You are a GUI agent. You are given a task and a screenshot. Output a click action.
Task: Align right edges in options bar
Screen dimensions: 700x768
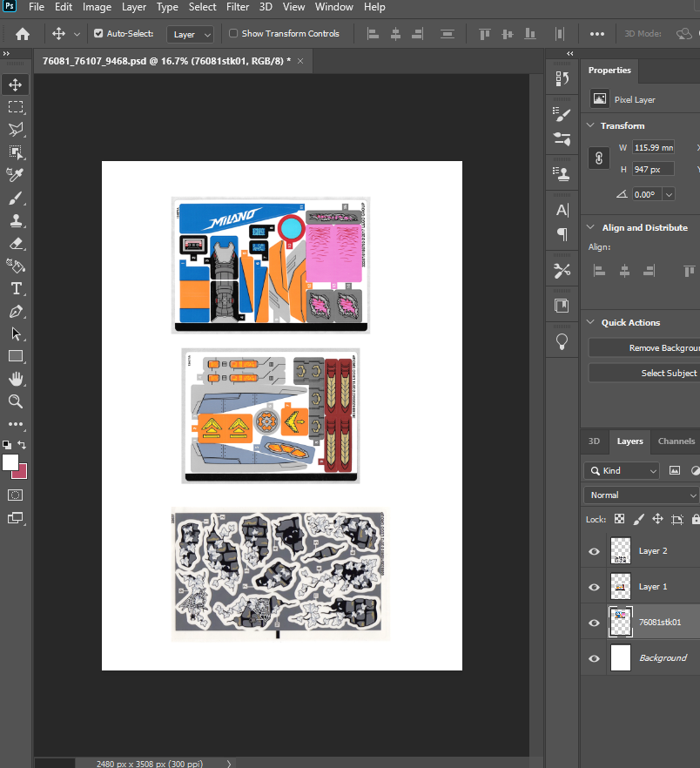pos(417,34)
